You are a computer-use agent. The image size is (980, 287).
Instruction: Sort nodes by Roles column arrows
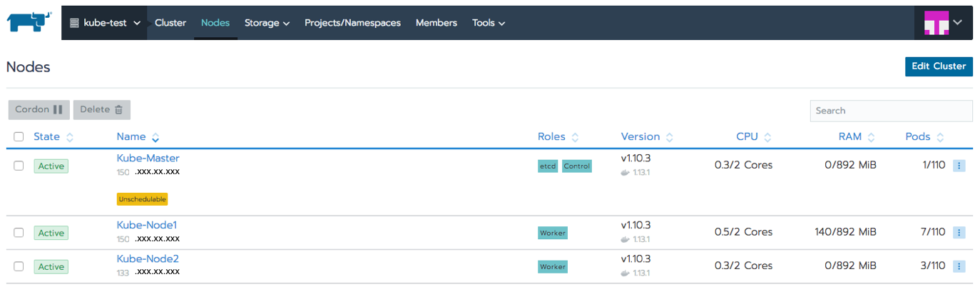[575, 137]
